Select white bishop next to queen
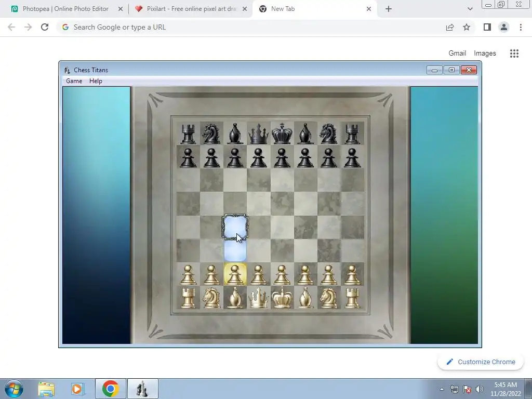Viewport: 532px width, 399px height. click(235, 298)
